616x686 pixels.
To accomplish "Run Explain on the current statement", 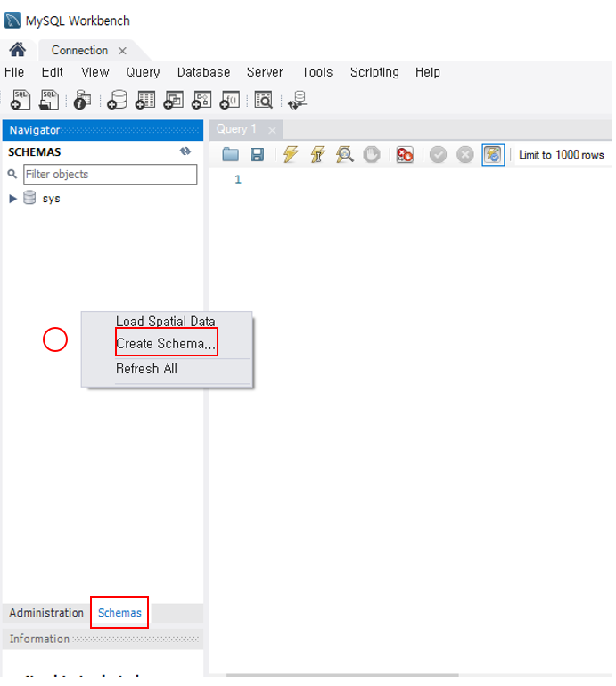I will click(x=345, y=154).
